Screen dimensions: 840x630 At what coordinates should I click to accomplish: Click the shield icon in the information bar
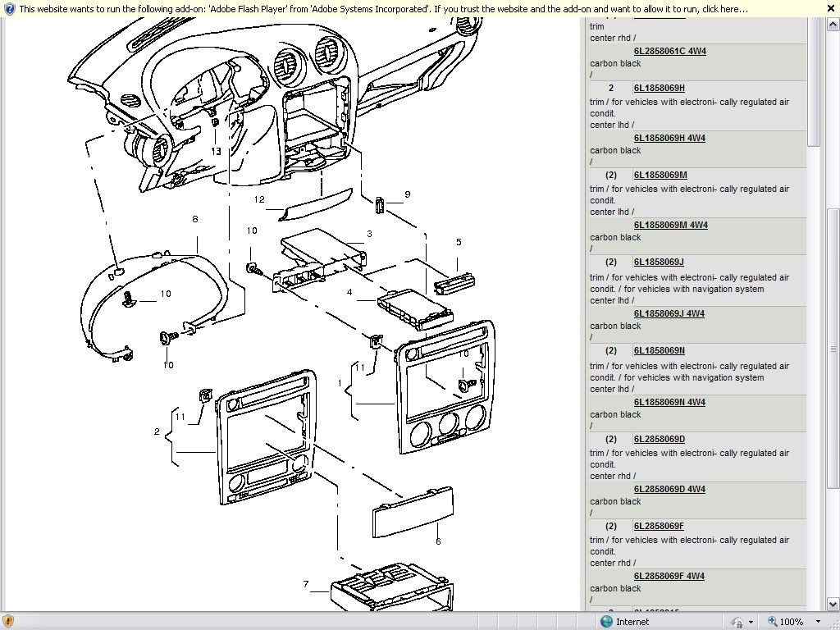(x=9, y=8)
